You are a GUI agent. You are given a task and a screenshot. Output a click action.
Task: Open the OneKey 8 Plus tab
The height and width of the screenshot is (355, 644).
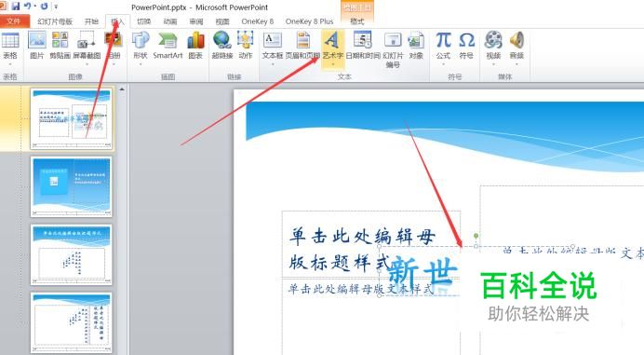coord(309,21)
